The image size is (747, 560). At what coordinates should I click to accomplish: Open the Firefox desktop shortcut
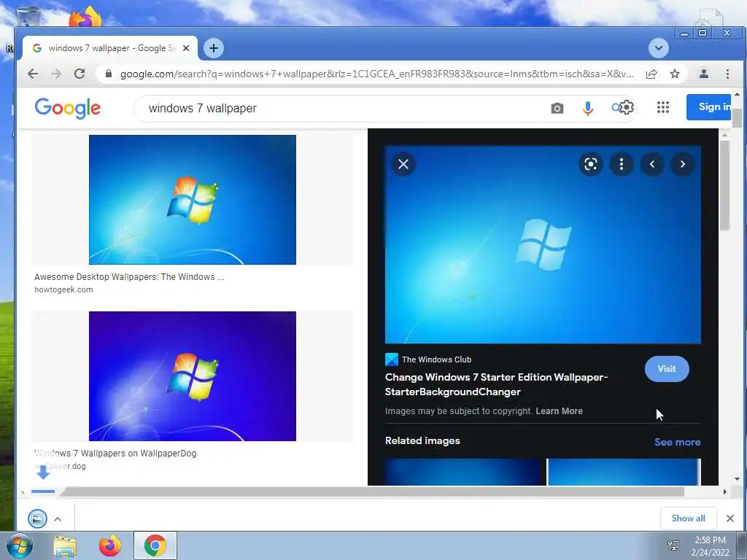pyautogui.click(x=85, y=16)
